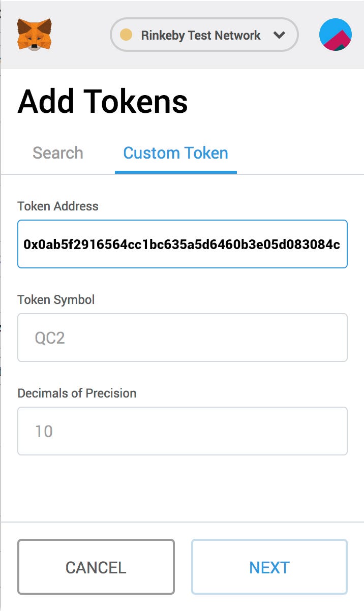Click the Add Tokens heading
Screen dimensions: 364x611
(x=103, y=102)
